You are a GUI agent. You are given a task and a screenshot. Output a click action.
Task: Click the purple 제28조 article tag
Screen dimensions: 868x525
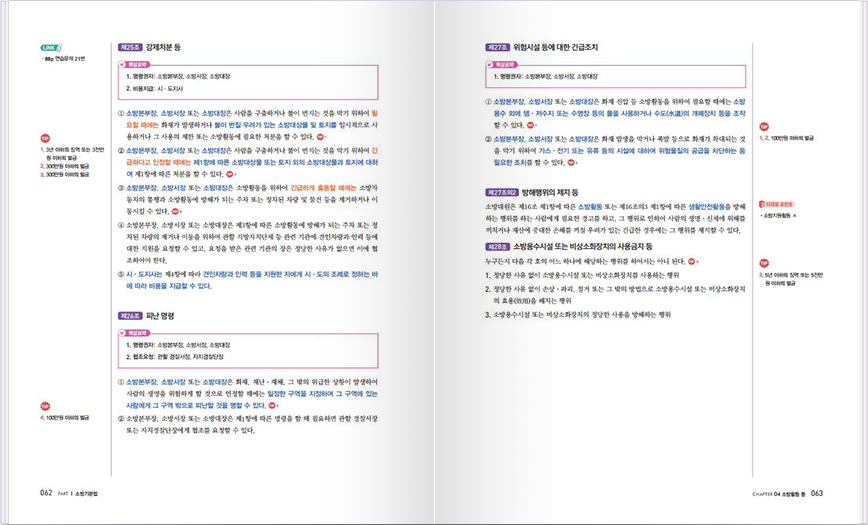(497, 245)
